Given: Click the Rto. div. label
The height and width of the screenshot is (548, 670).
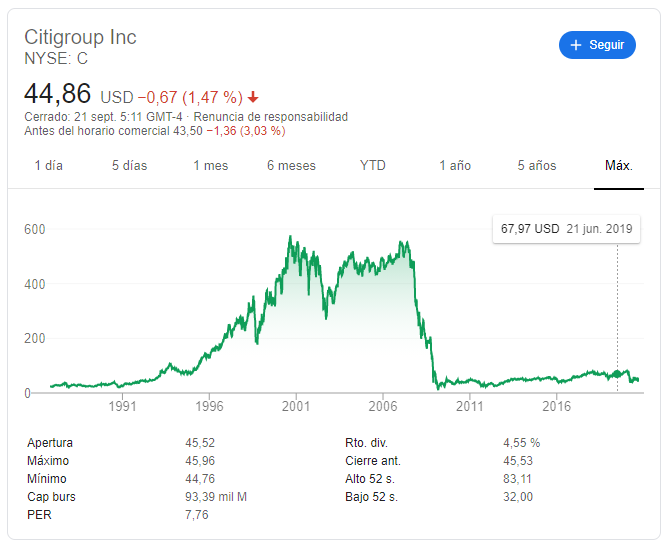Looking at the screenshot, I should tap(366, 443).
